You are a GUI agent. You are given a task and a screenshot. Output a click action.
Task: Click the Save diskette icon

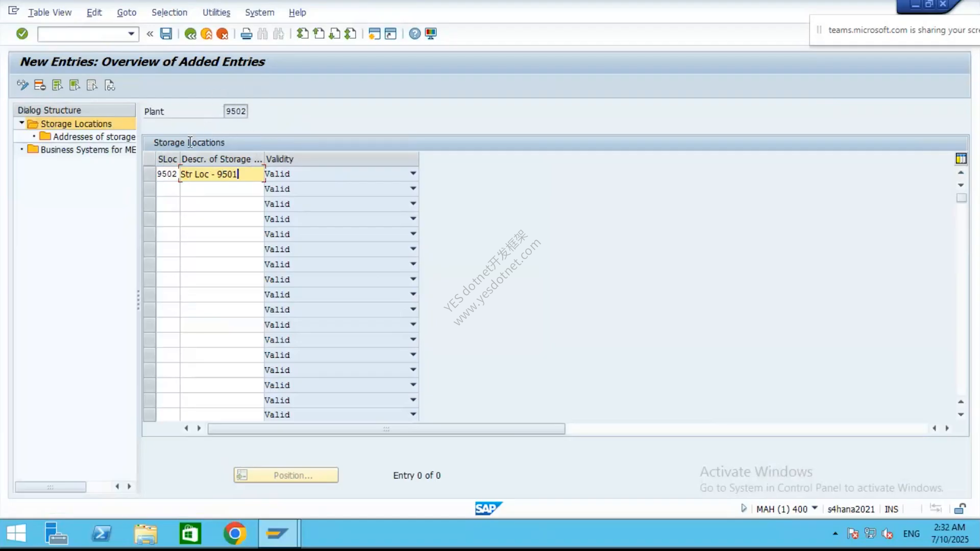click(166, 34)
